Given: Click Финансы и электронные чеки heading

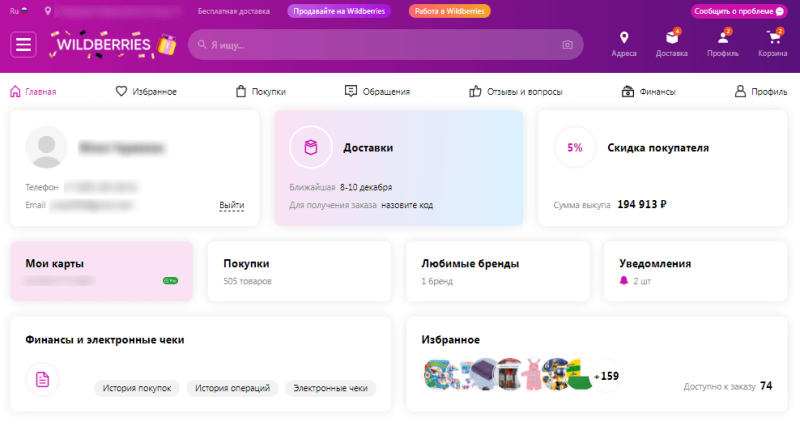Looking at the screenshot, I should [x=105, y=340].
